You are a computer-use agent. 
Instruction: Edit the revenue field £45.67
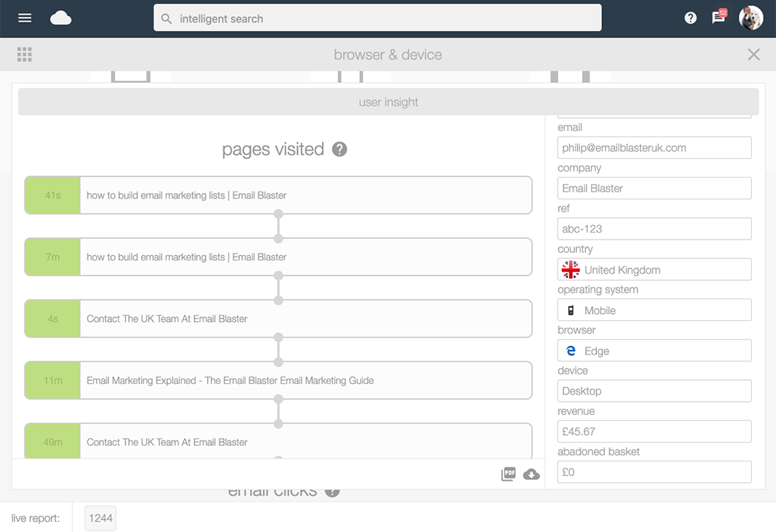(654, 432)
